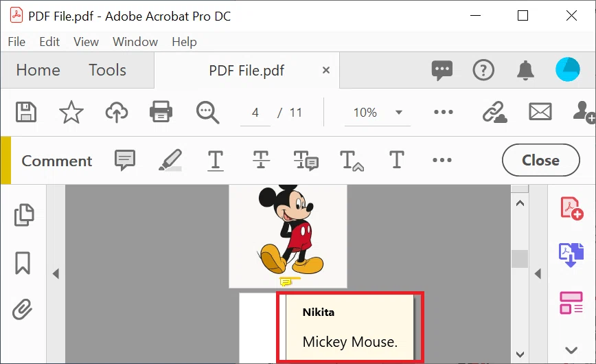Open the Export PDF tool icon
This screenshot has height=364, width=596.
coord(571,255)
